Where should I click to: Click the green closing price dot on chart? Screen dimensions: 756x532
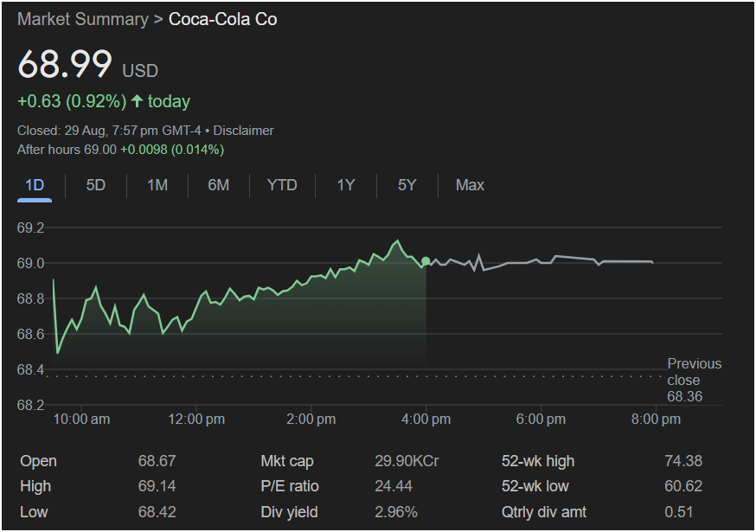pos(426,261)
